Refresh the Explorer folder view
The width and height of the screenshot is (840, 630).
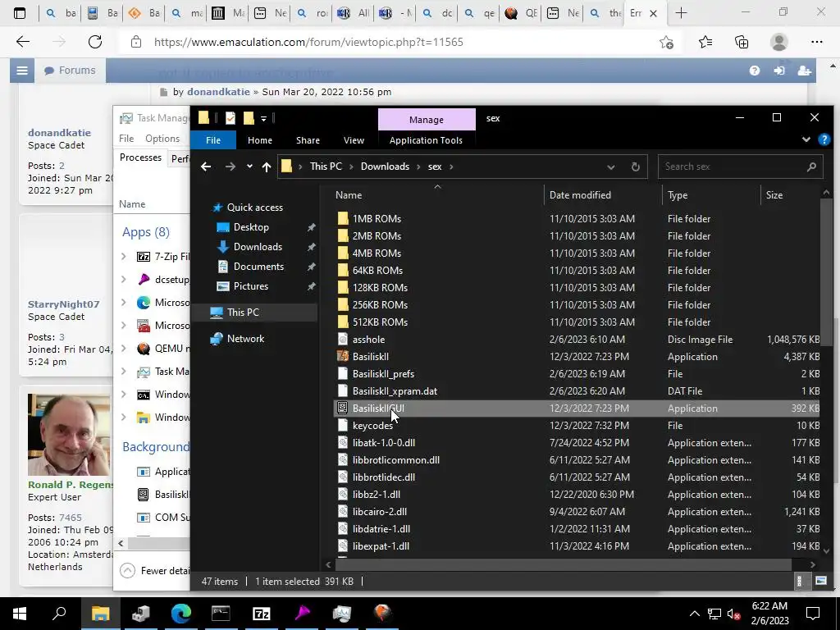tap(636, 167)
